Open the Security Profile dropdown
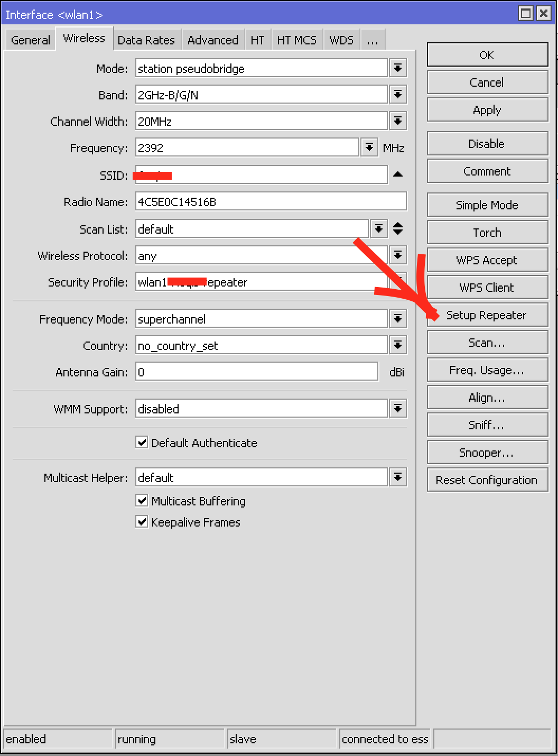The image size is (558, 756). tap(397, 282)
